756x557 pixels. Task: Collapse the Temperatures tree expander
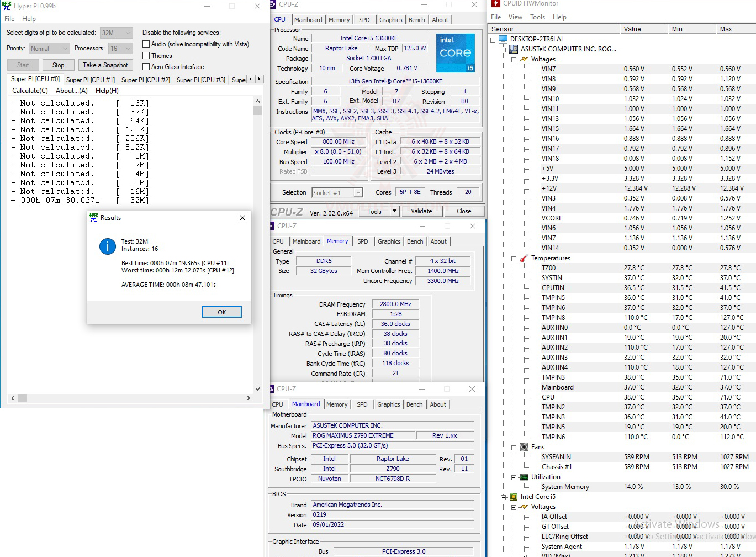tap(514, 258)
